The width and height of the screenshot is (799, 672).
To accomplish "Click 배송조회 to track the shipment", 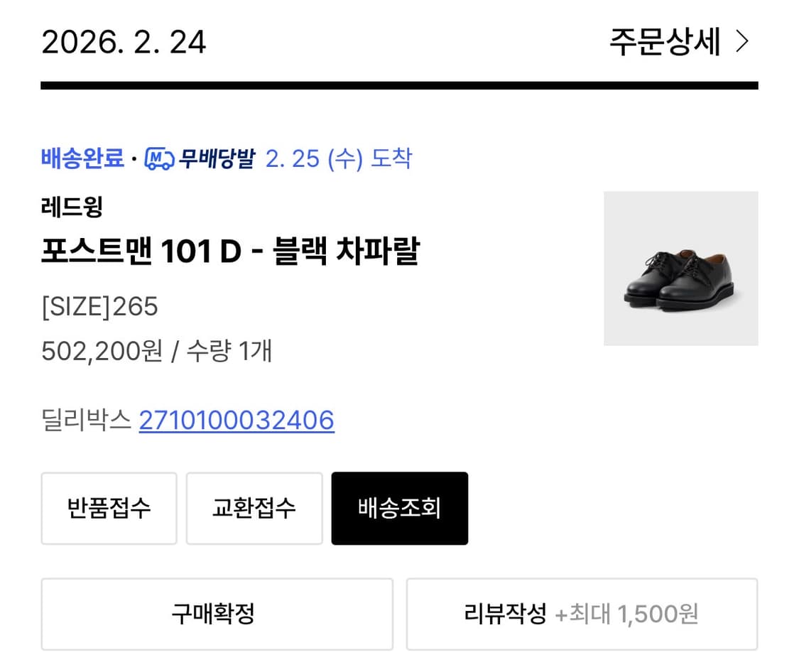I will coord(399,508).
